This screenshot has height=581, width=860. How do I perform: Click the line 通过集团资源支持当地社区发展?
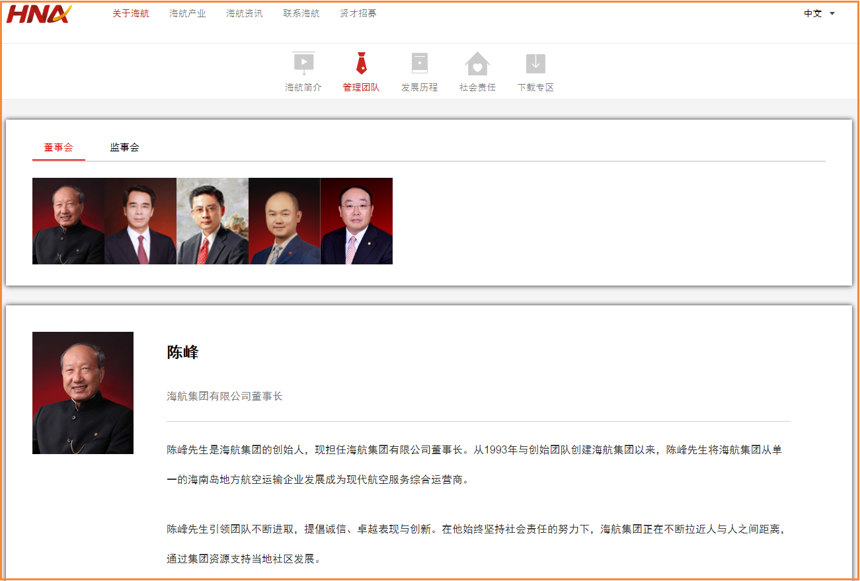[x=244, y=559]
